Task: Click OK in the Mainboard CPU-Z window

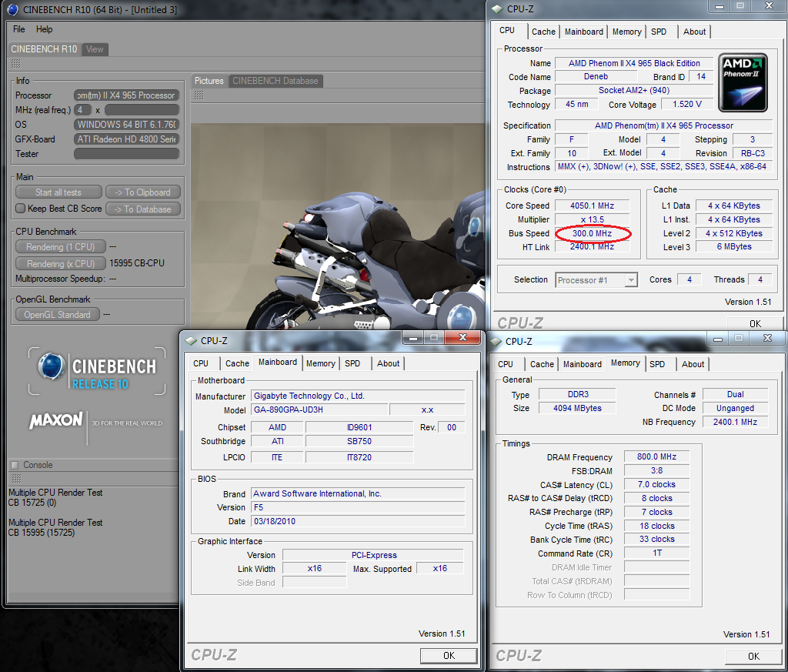Action: pos(449,655)
